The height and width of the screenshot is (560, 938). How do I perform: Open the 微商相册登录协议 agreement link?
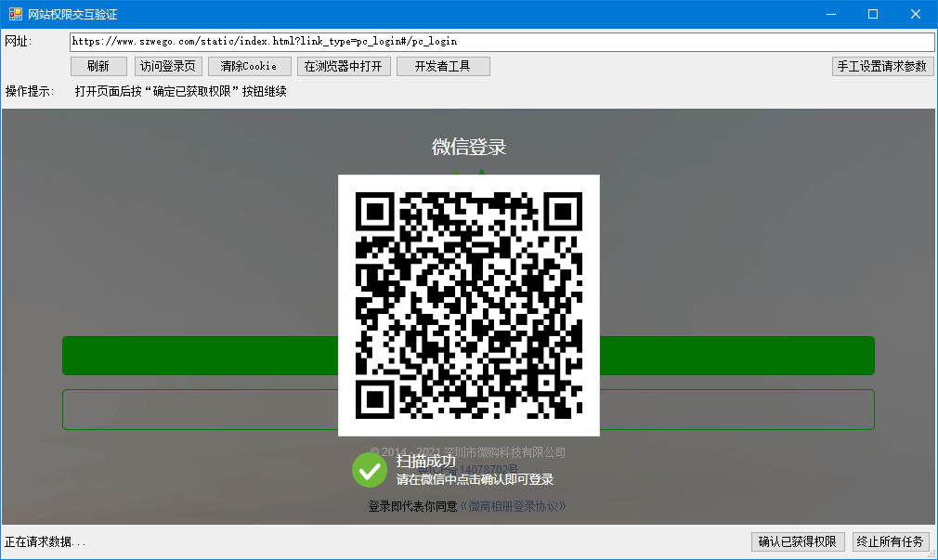coord(513,506)
